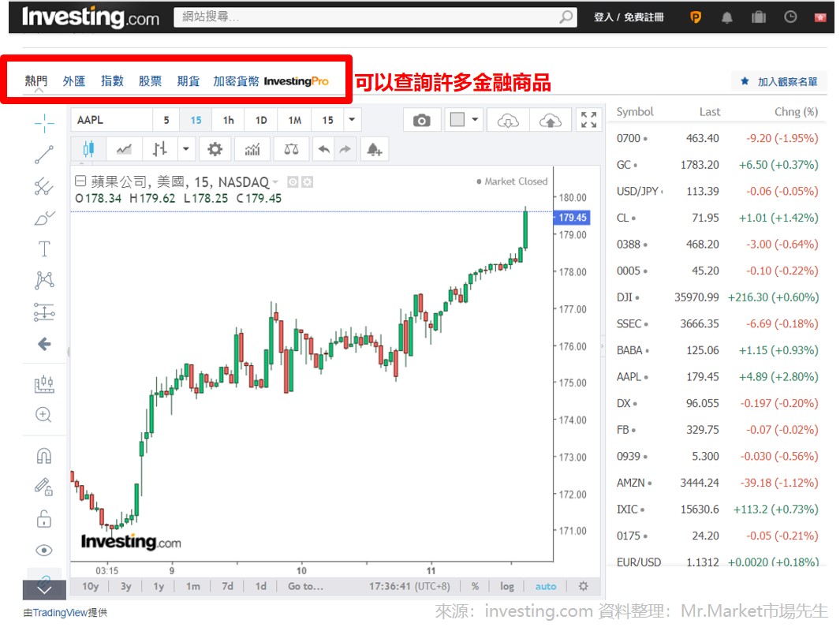Screen dimensions: 840x631
Task: Open chart properties gear
Action: click(215, 149)
